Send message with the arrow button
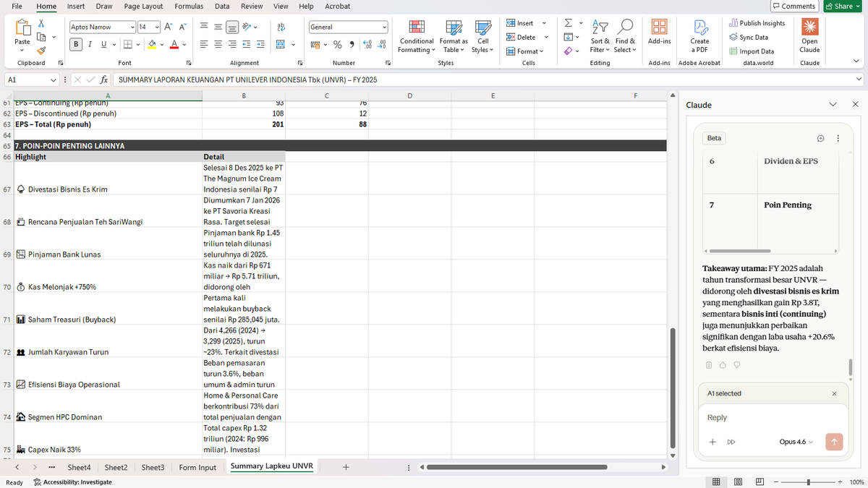868x488 pixels. (834, 442)
